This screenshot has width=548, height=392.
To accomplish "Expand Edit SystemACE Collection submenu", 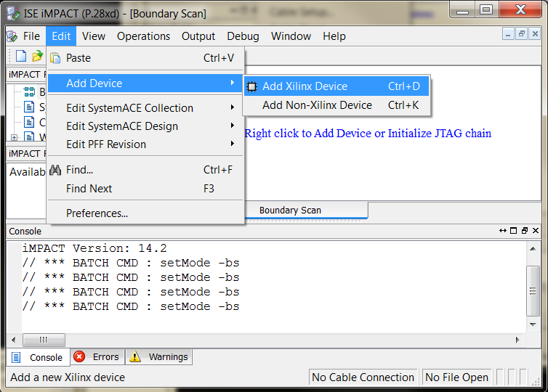I will point(129,108).
